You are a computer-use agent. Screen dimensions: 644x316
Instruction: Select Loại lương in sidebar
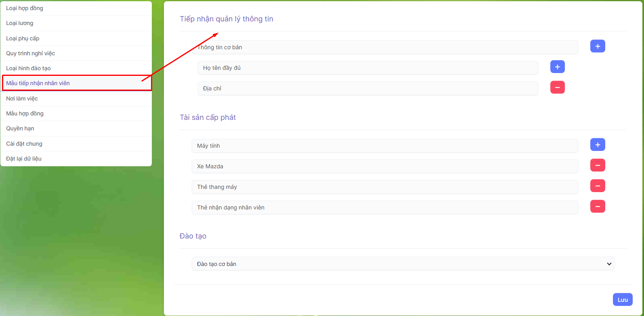(20, 23)
